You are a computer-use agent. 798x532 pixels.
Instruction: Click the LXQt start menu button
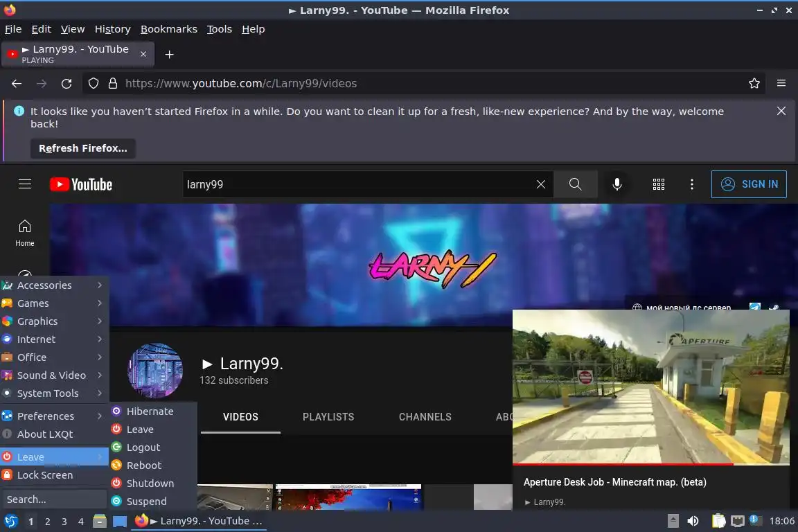click(11, 521)
